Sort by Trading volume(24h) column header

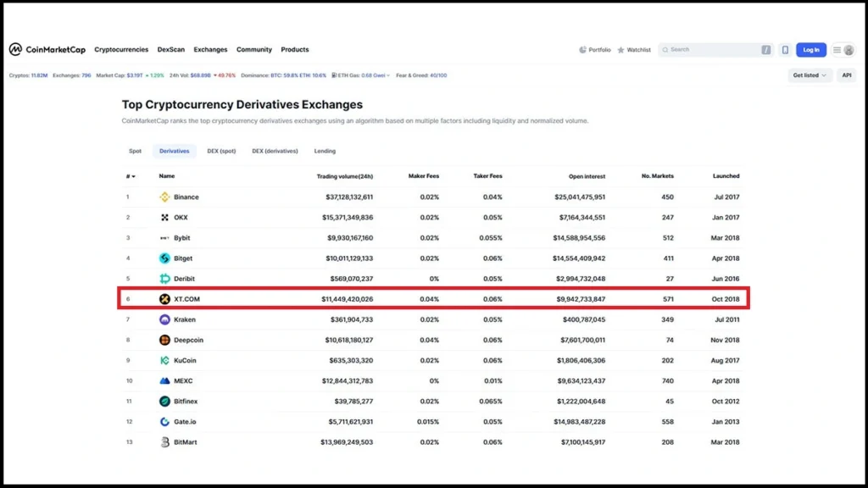coord(345,176)
